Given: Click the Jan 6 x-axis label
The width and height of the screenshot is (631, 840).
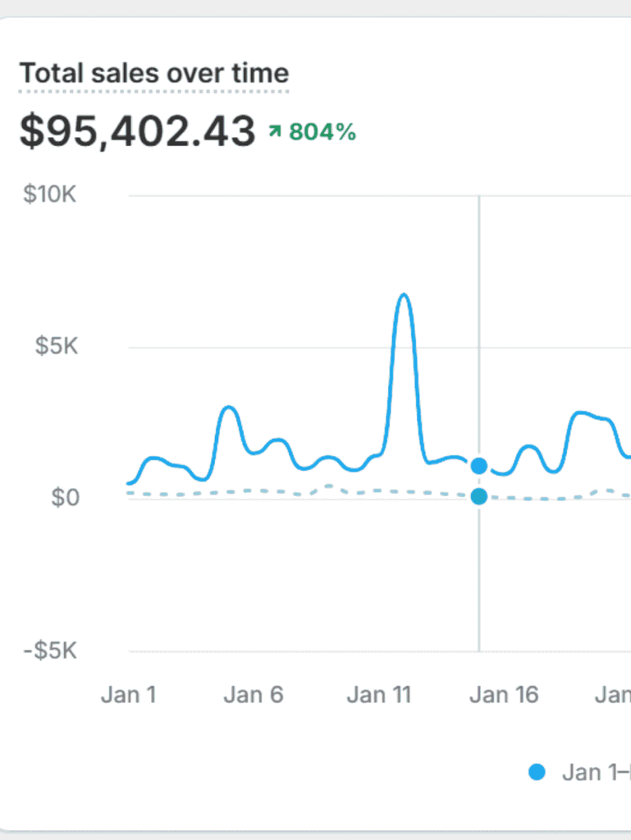Looking at the screenshot, I should (254, 695).
